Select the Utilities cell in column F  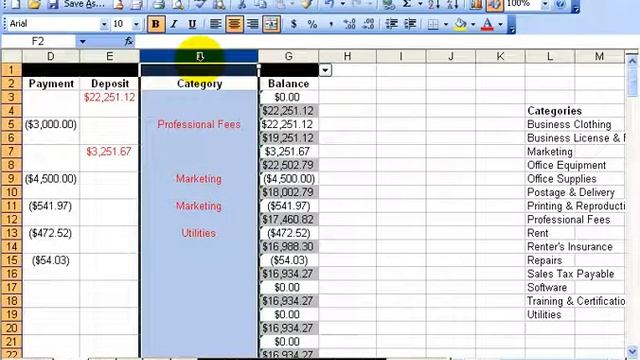(x=199, y=233)
